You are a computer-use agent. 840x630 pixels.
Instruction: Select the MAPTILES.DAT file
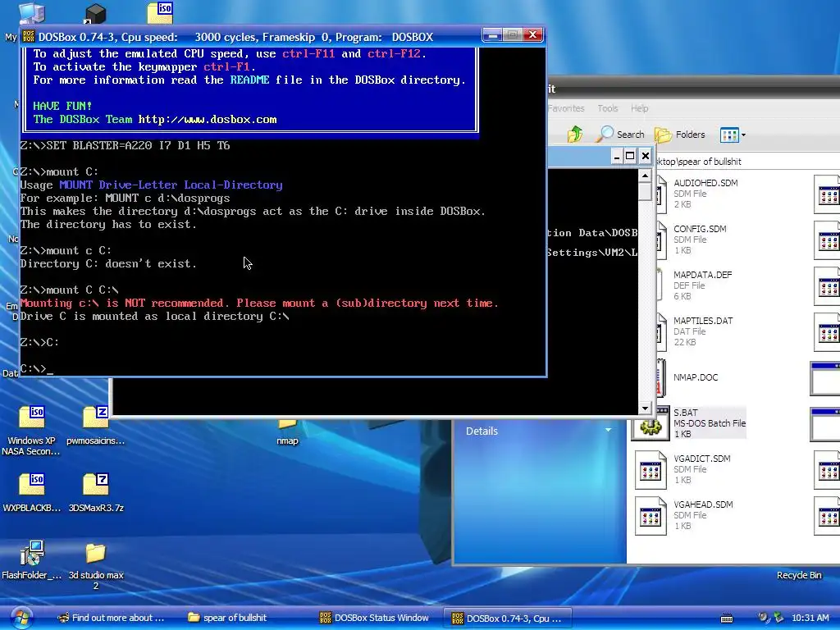point(703,321)
